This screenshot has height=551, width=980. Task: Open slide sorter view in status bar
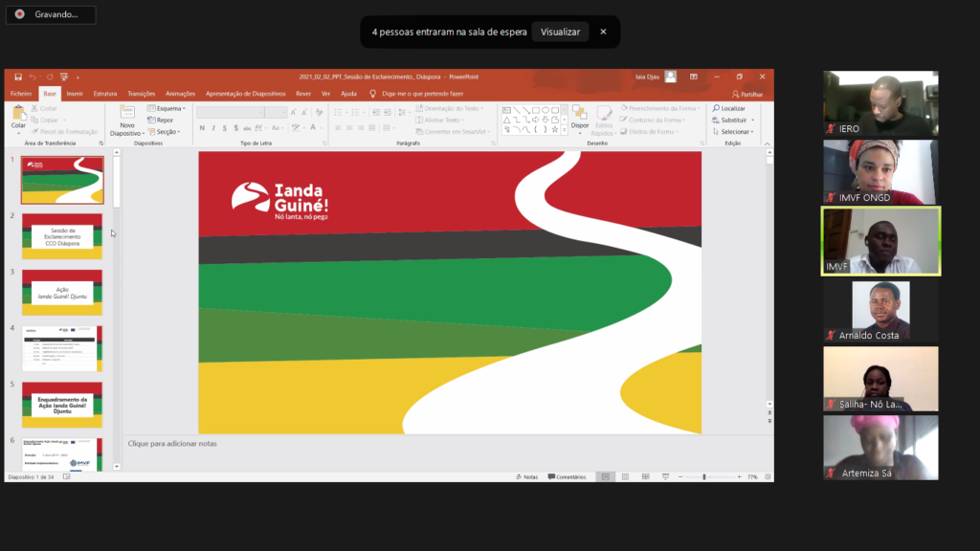coord(625,476)
